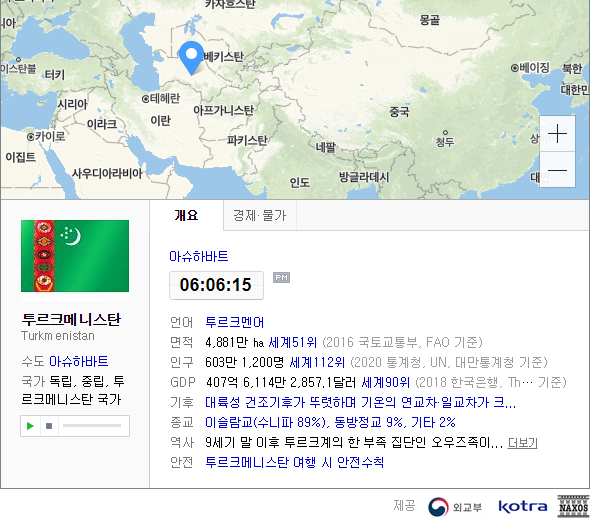Click the 테헤란 city label on map
This screenshot has width=591, height=521.
pyautogui.click(x=161, y=98)
